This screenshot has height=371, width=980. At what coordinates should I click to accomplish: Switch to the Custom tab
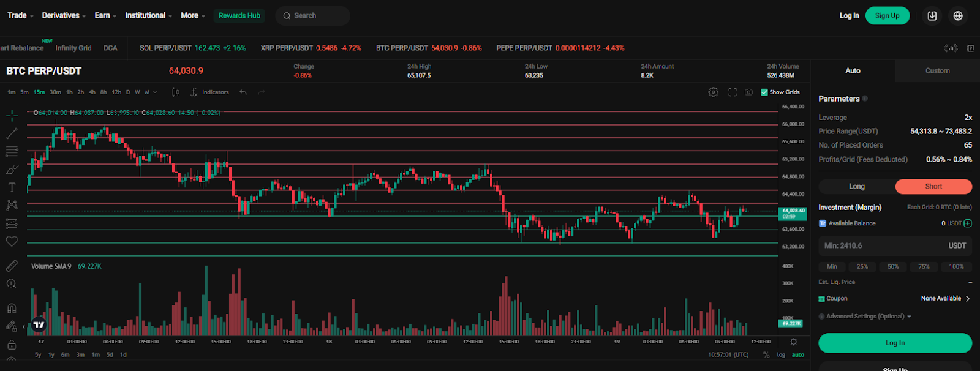click(x=937, y=71)
